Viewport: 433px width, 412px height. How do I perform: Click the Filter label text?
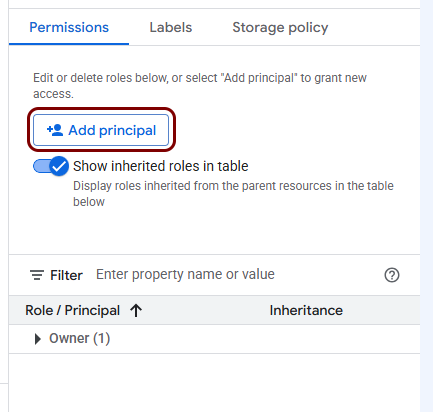pyautogui.click(x=66, y=276)
